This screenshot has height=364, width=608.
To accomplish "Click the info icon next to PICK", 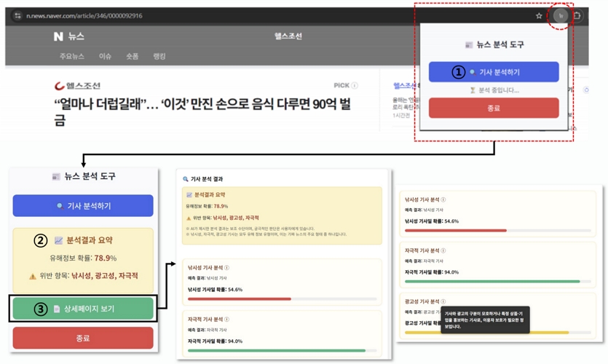I will pos(355,86).
